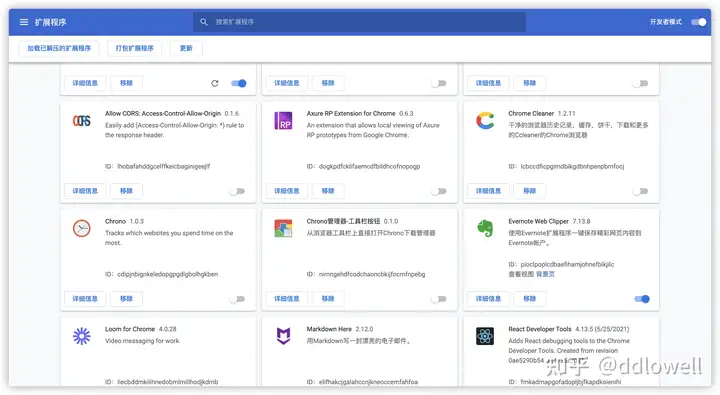Enable the Allow CORS extension

pyautogui.click(x=237, y=191)
